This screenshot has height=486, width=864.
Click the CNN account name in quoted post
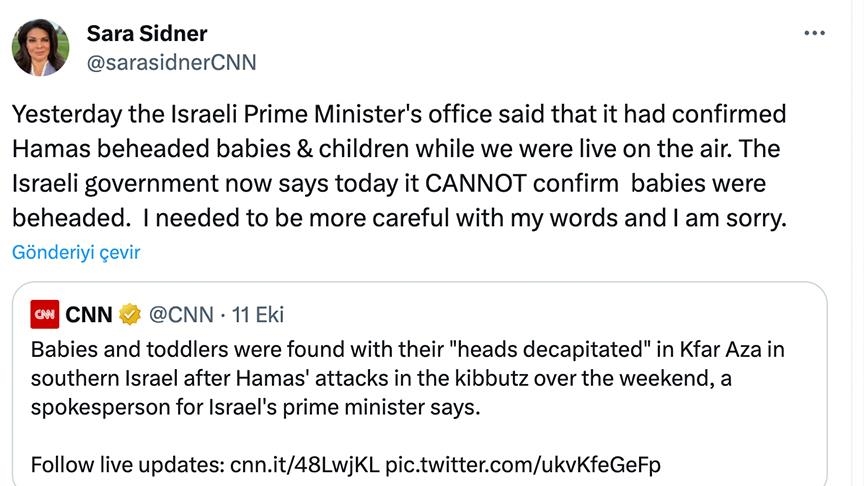tap(89, 315)
